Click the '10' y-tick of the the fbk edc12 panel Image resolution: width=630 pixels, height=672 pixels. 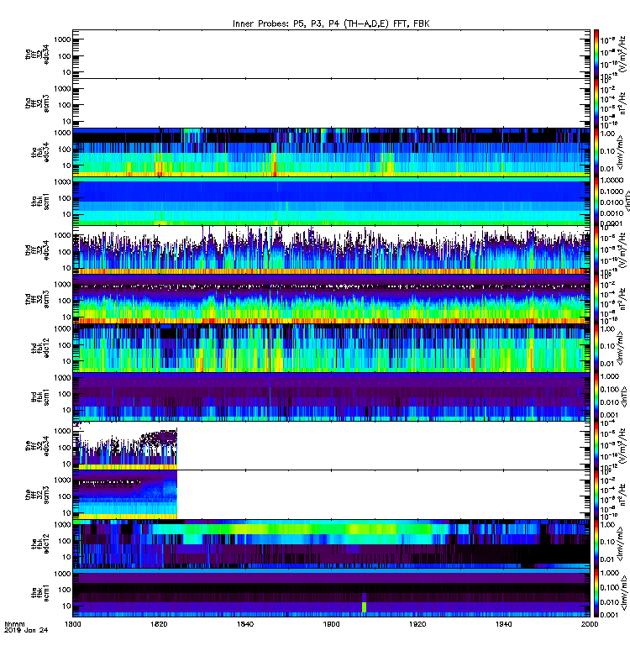[66, 557]
